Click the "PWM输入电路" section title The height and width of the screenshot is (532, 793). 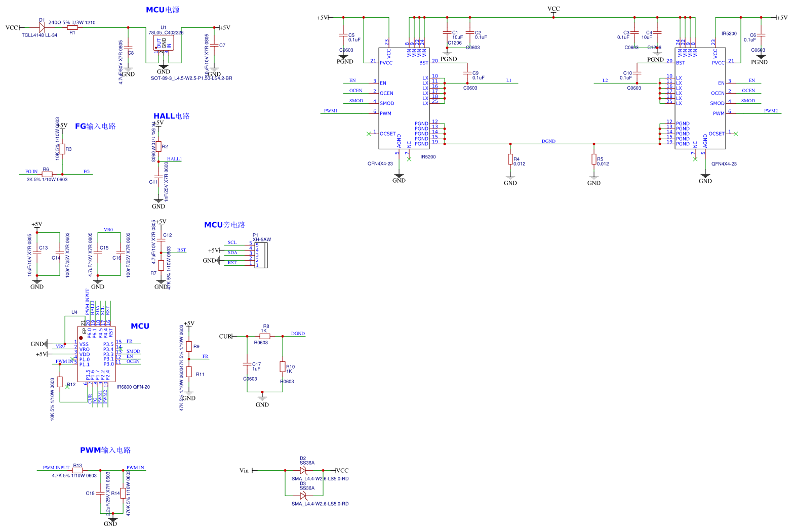pyautogui.click(x=105, y=450)
